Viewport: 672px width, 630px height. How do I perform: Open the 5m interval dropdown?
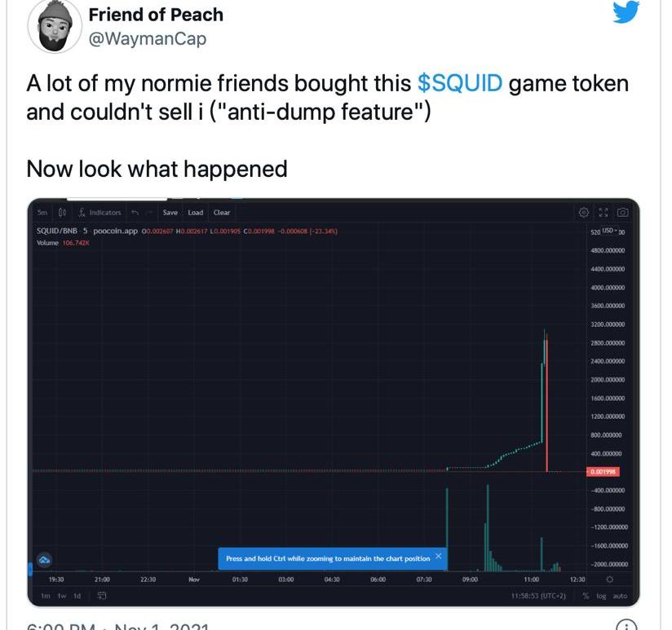click(42, 213)
